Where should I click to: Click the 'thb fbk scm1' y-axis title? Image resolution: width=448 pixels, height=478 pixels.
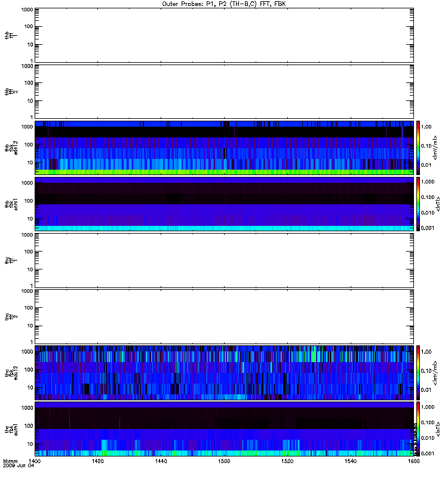[x=11, y=204]
